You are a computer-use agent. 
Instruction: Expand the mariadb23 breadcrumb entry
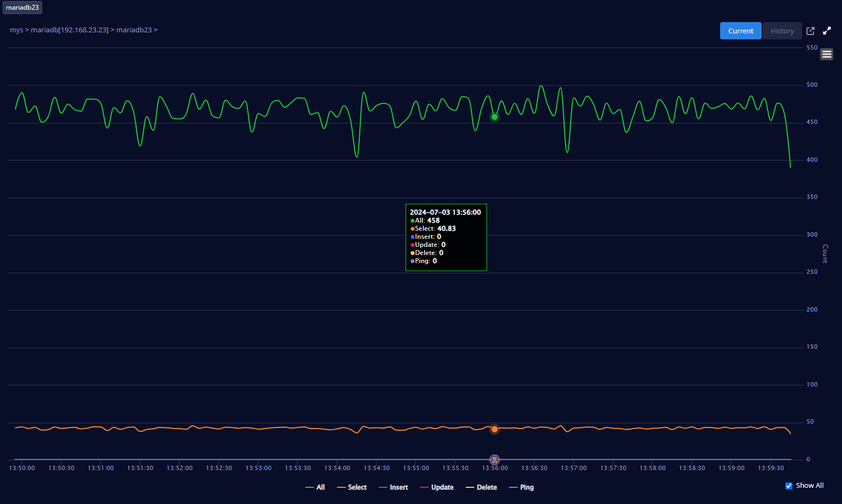pyautogui.click(x=134, y=30)
